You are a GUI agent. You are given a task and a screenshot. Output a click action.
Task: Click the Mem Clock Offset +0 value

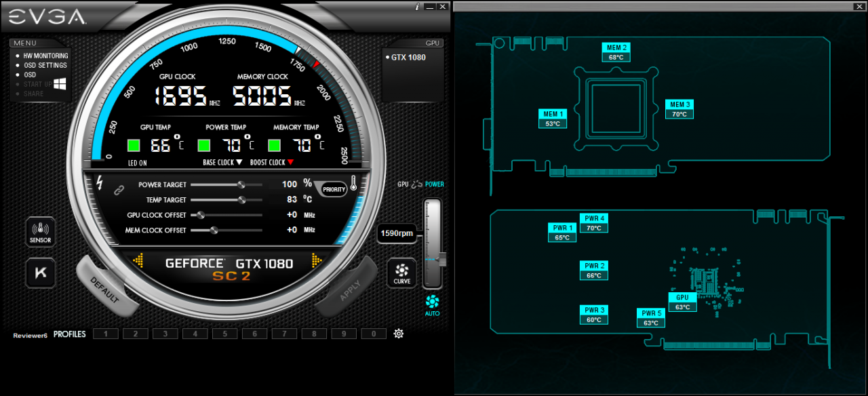pos(292,231)
